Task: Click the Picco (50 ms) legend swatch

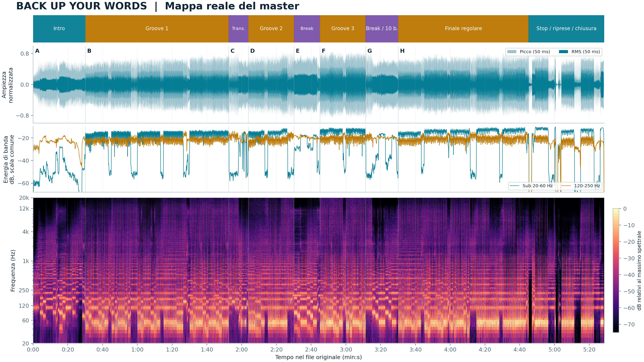Action: (512, 52)
